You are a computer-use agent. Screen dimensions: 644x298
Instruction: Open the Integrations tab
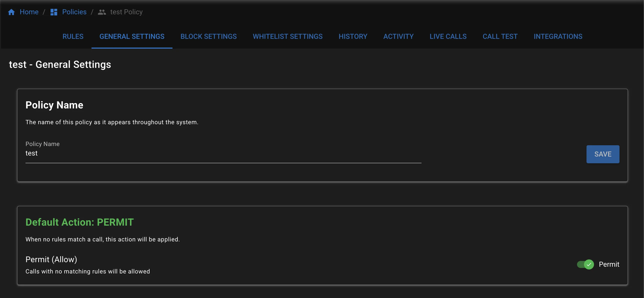(x=558, y=37)
